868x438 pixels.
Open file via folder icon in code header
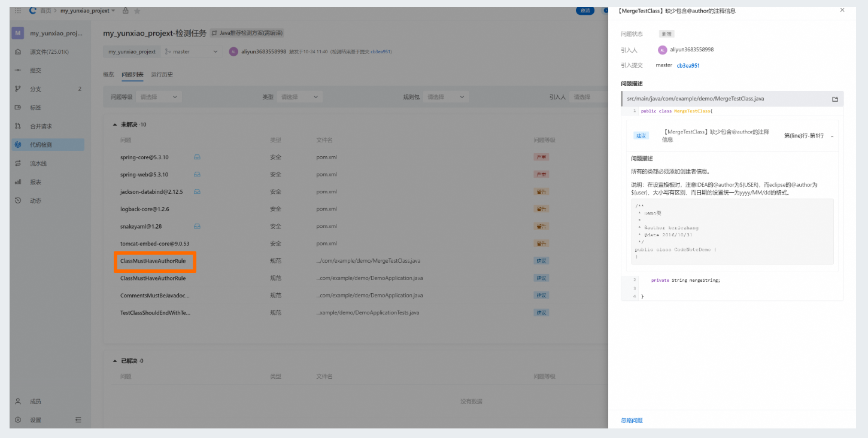pos(835,99)
